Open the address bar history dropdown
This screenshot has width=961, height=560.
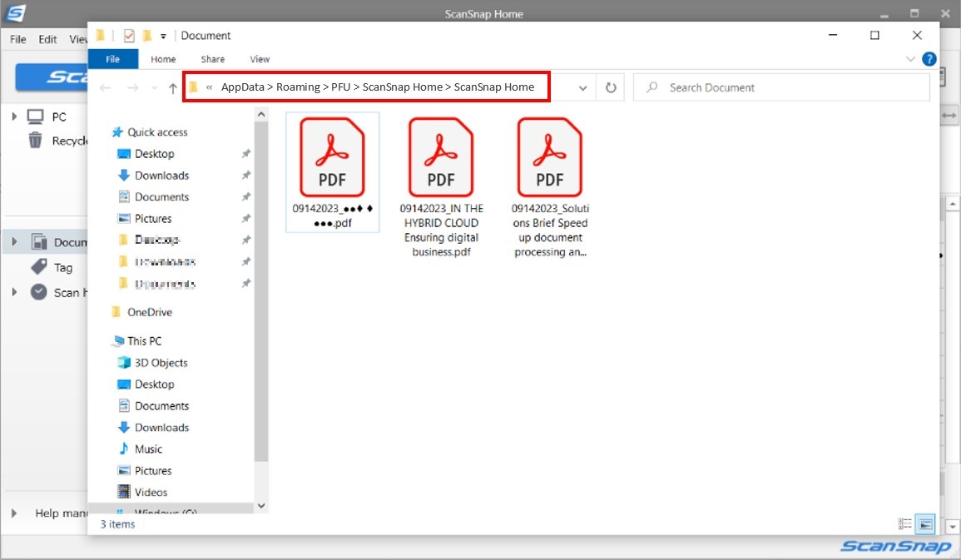click(x=583, y=87)
